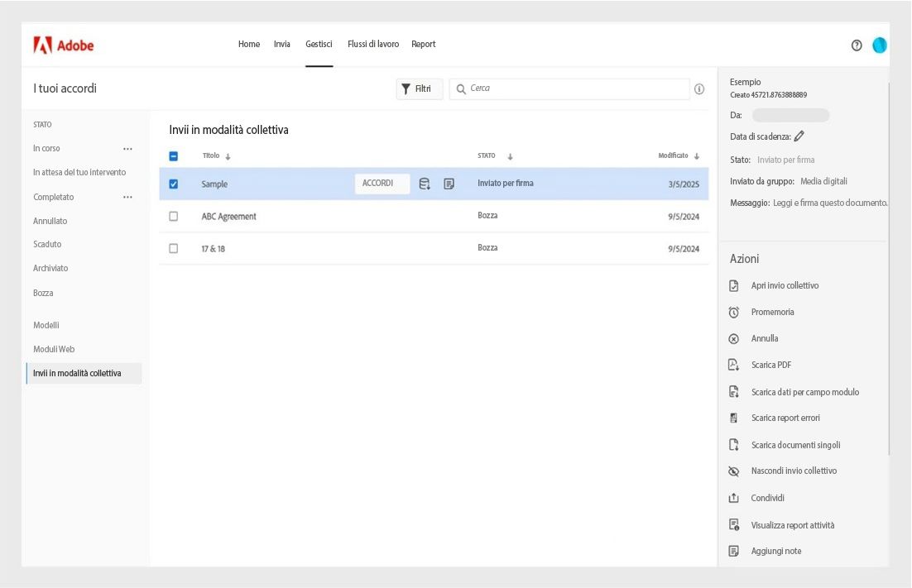
Task: Open the Completato ellipsis menu
Action: (128, 198)
